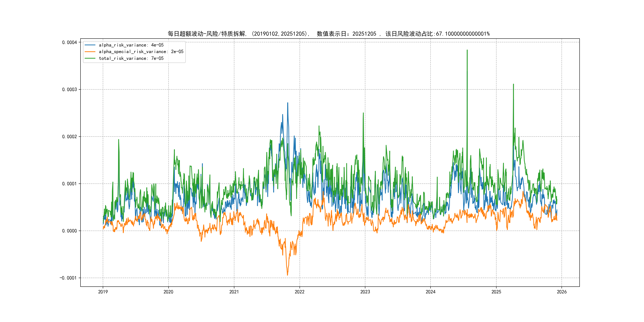Click the chart title text at top
This screenshot has width=644, height=322.
click(329, 34)
